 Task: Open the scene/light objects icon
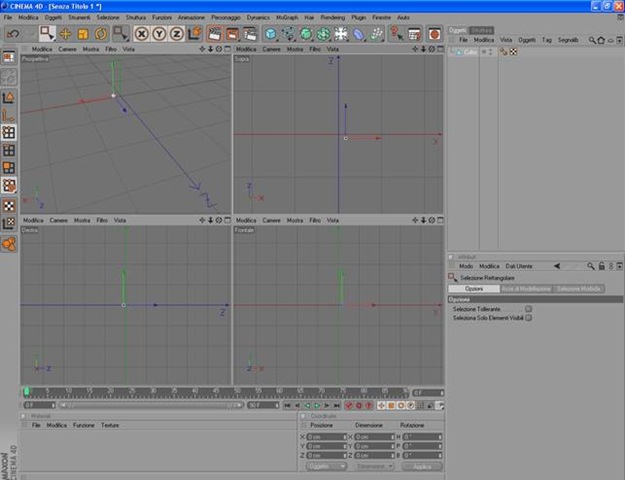click(x=341, y=34)
